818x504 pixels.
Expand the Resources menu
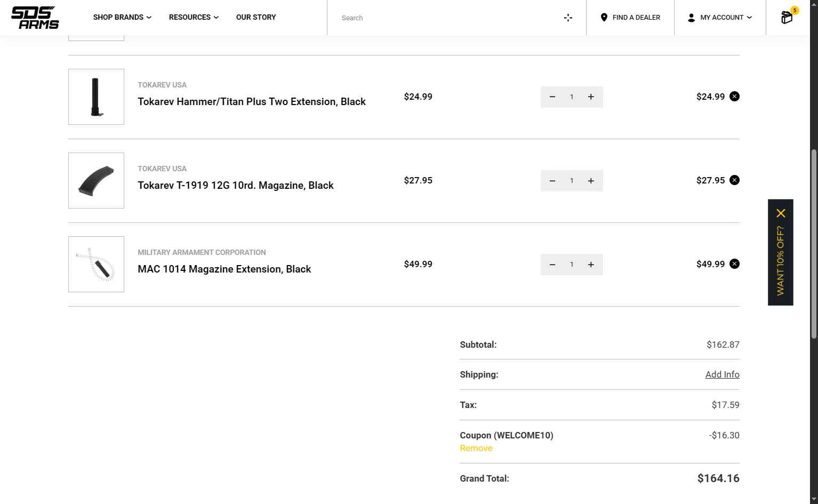coord(194,18)
